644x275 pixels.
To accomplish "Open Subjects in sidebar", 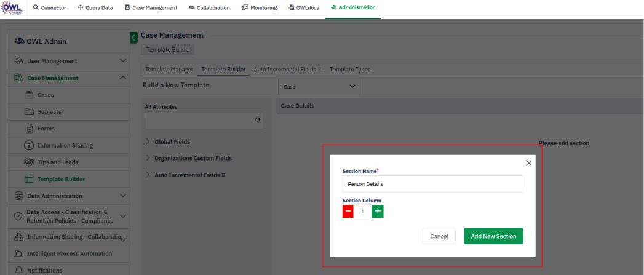I will [x=49, y=111].
